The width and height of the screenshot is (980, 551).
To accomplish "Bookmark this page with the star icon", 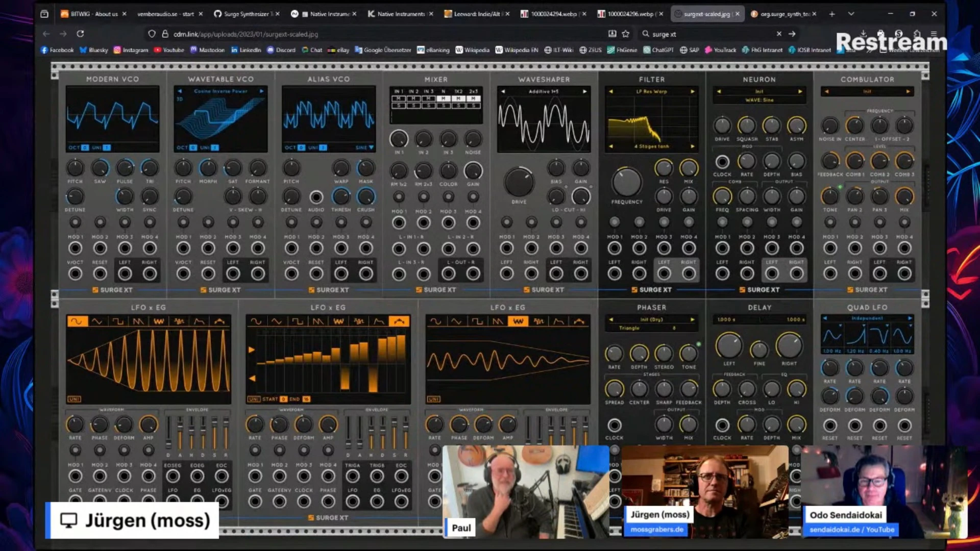I will tap(626, 34).
